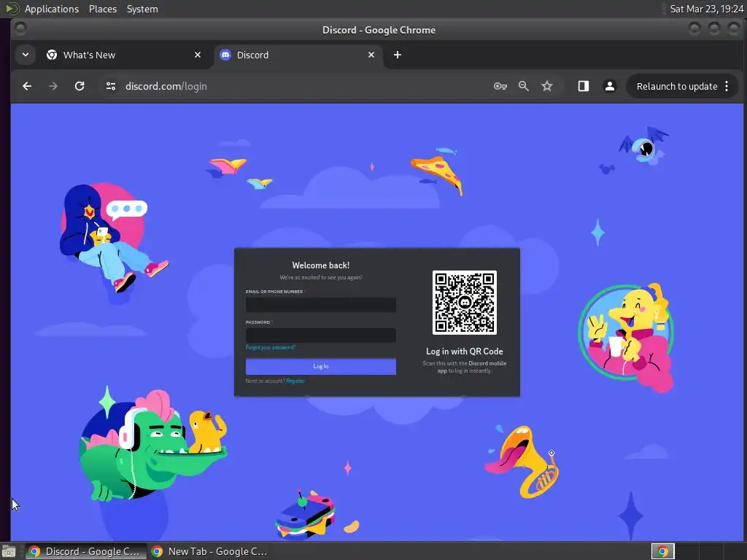Focus the Email or Phone Number field

pos(321,305)
